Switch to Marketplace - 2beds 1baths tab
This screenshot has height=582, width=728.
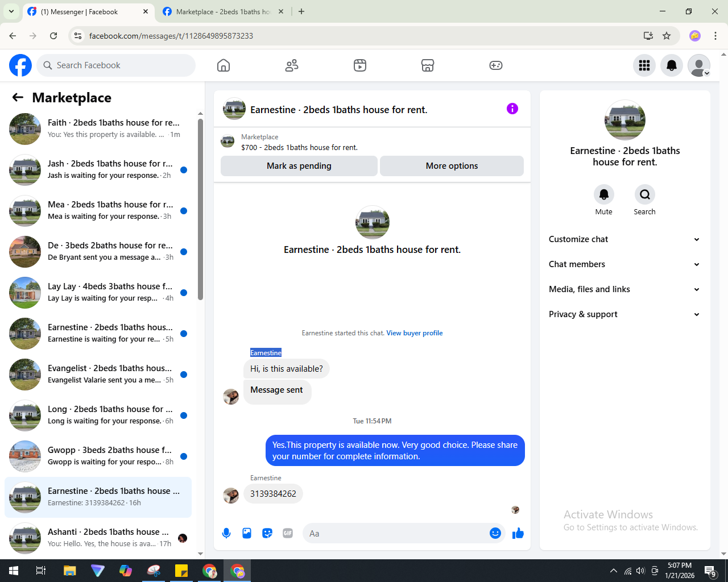pos(223,11)
